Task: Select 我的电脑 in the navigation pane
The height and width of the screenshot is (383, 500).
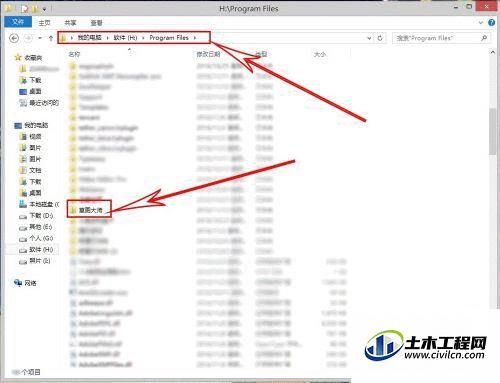Action: coord(36,125)
